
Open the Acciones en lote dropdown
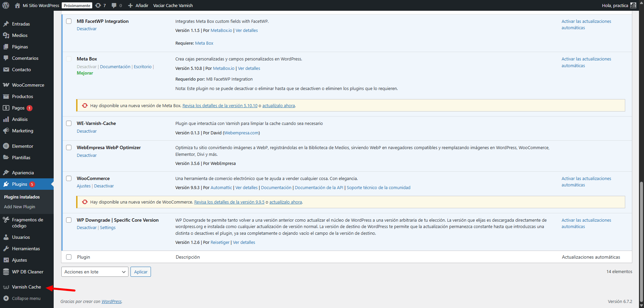pos(95,272)
